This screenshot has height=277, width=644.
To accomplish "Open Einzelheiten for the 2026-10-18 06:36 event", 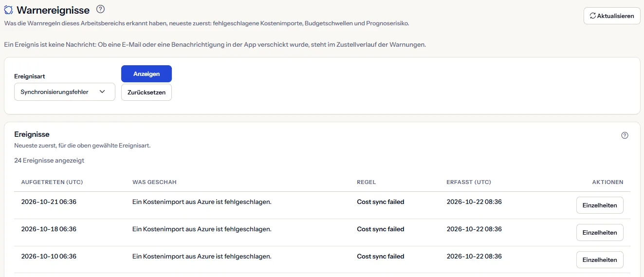I will [x=600, y=232].
